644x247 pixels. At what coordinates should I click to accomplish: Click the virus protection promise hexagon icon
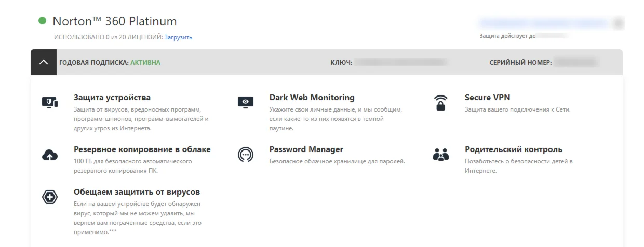pos(50,197)
